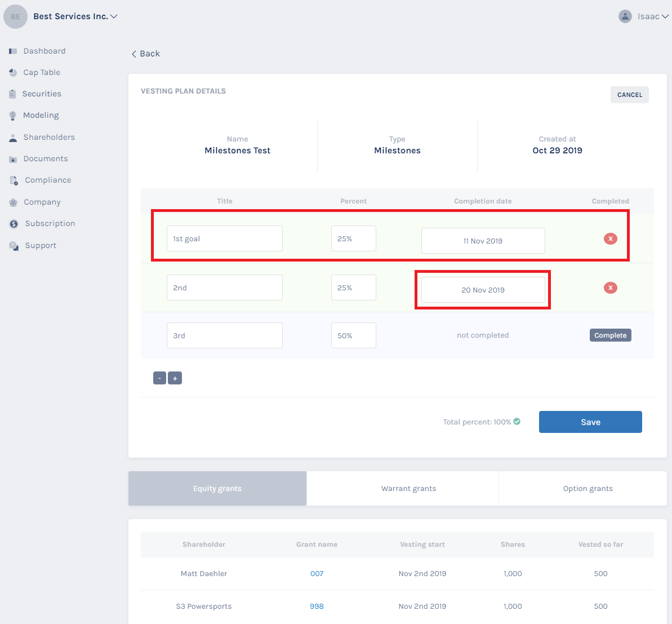Remove completion of the 2nd milestone
The image size is (672, 624).
point(610,287)
